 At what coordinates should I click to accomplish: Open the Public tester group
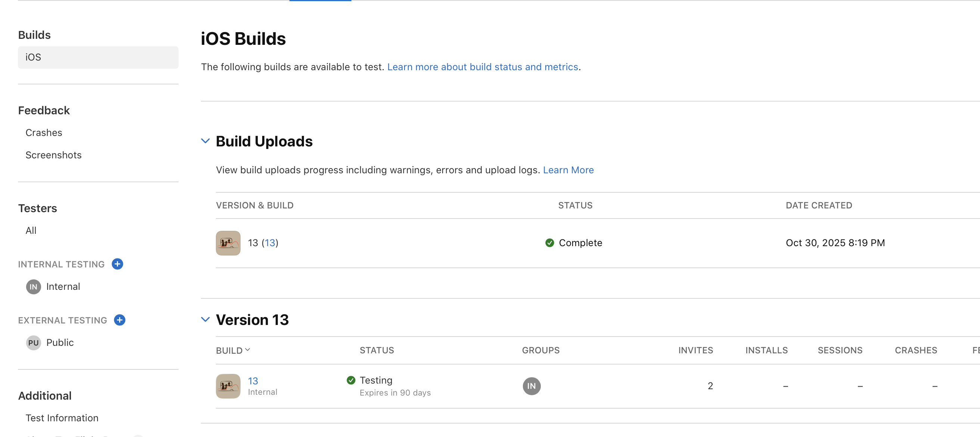pyautogui.click(x=60, y=342)
